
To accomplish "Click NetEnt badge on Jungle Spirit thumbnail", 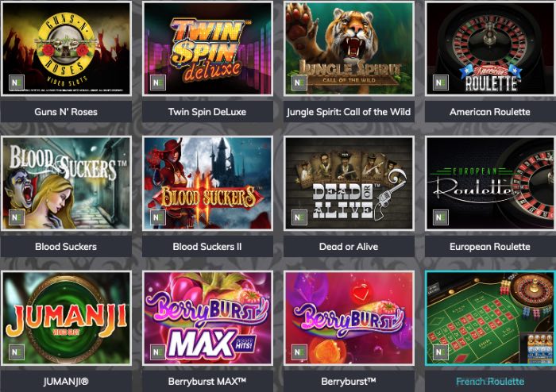I will coord(299,83).
